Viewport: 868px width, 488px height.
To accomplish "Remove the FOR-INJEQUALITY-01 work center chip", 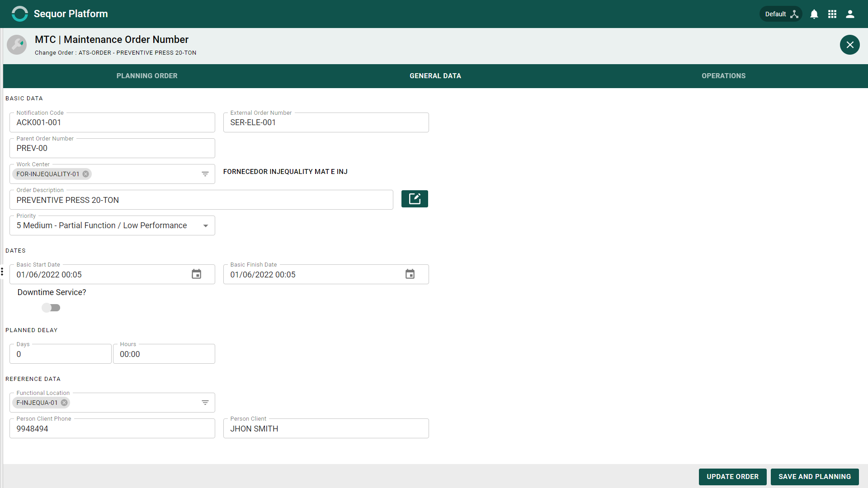I will 85,174.
